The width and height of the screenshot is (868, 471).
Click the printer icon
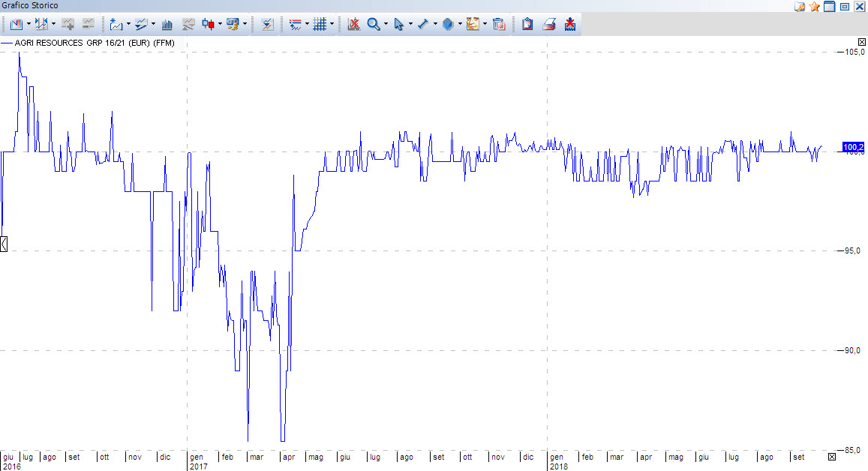pos(548,24)
